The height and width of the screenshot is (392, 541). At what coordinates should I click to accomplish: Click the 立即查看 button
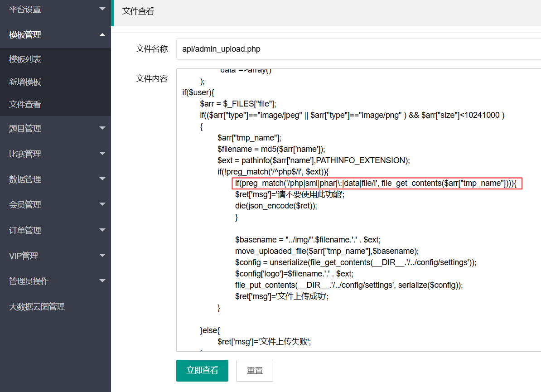click(x=202, y=370)
